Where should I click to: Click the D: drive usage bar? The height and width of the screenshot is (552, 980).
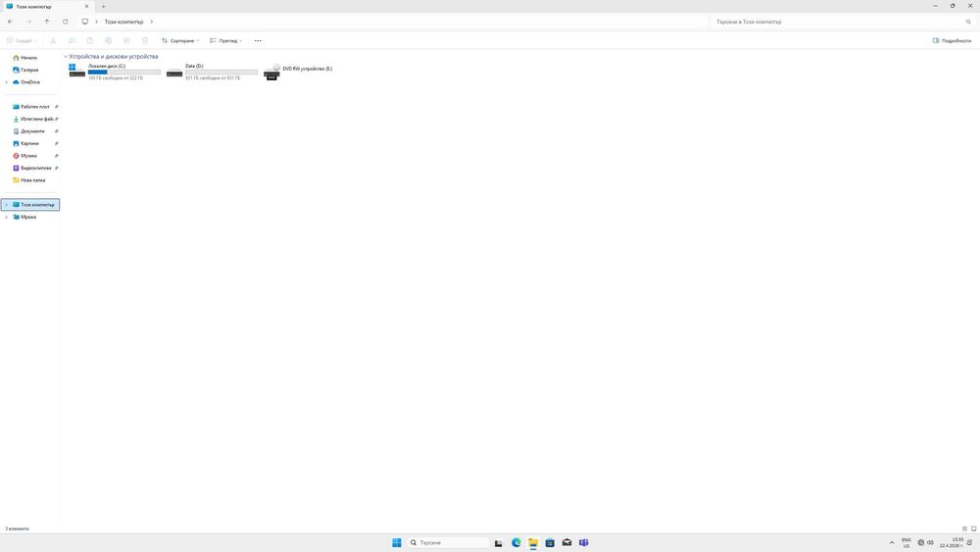[221, 72]
